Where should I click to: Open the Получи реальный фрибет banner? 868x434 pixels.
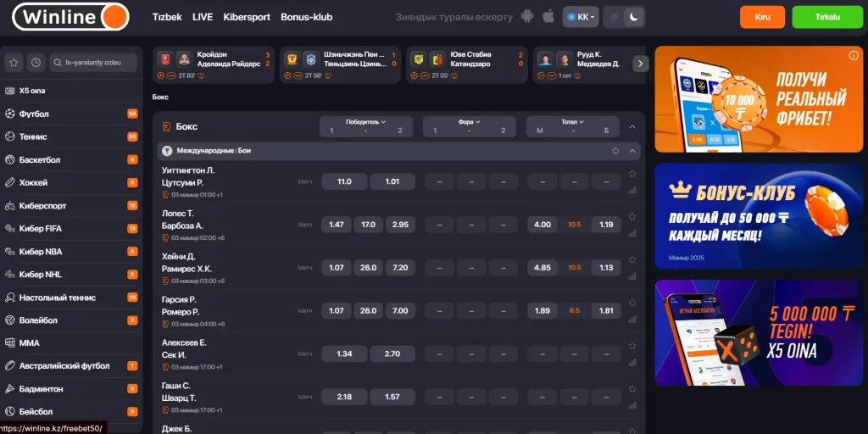759,99
